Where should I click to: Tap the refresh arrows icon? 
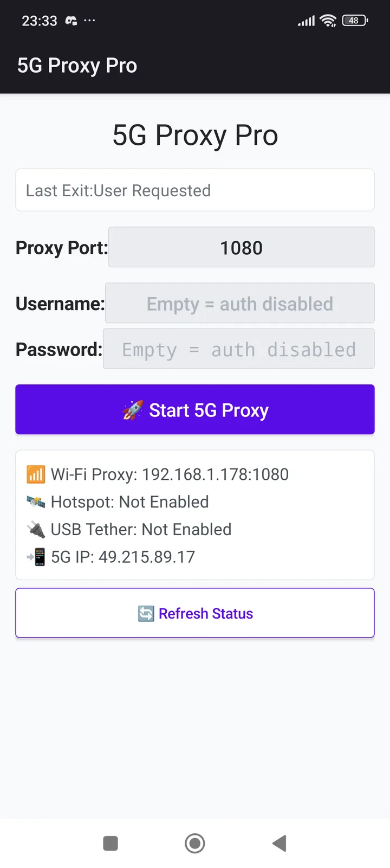[x=146, y=614]
